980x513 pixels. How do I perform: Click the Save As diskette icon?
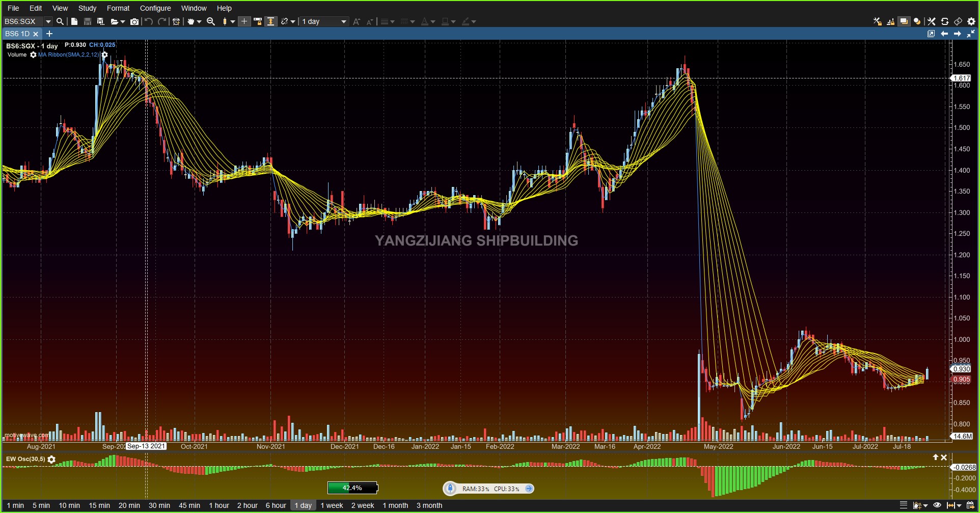(100, 21)
